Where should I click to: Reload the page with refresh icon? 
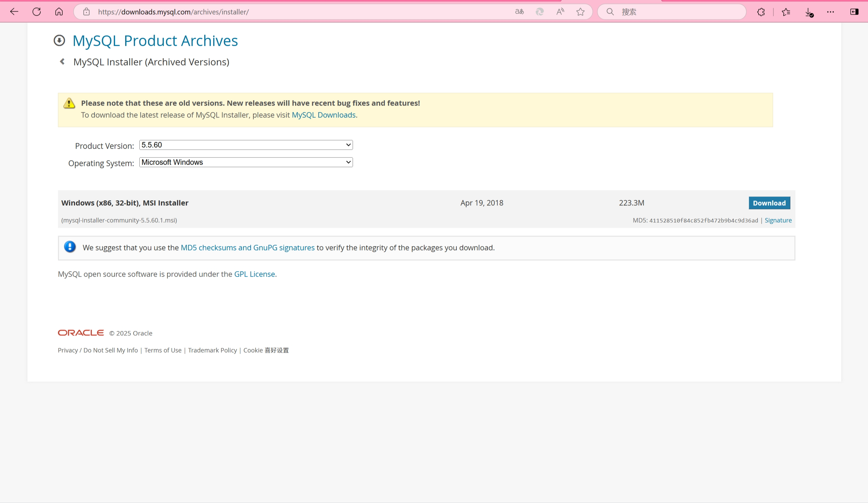(x=37, y=12)
